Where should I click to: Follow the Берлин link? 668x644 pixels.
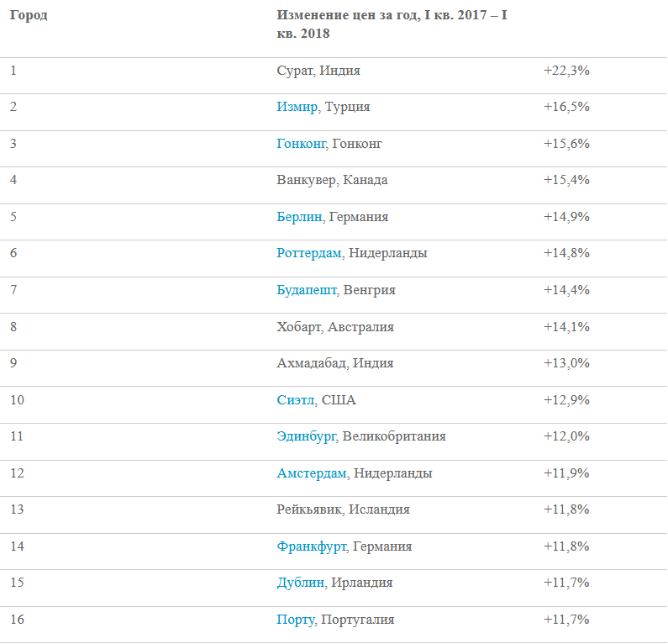tap(299, 217)
